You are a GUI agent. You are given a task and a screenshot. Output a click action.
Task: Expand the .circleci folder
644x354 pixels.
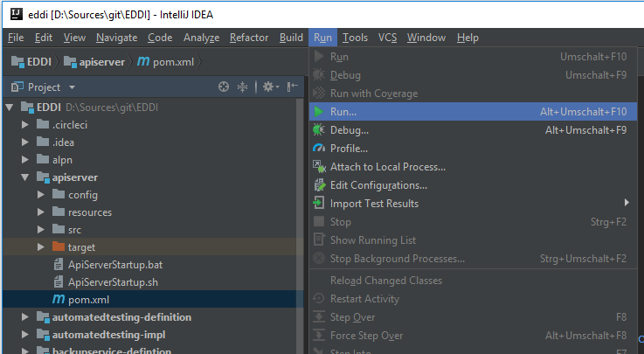tap(25, 124)
